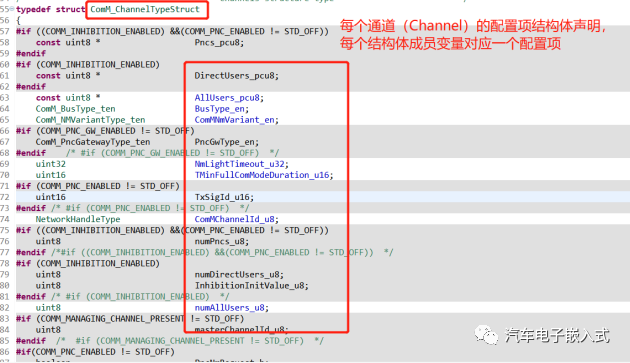Click the #if directive on line 86

click(23, 352)
